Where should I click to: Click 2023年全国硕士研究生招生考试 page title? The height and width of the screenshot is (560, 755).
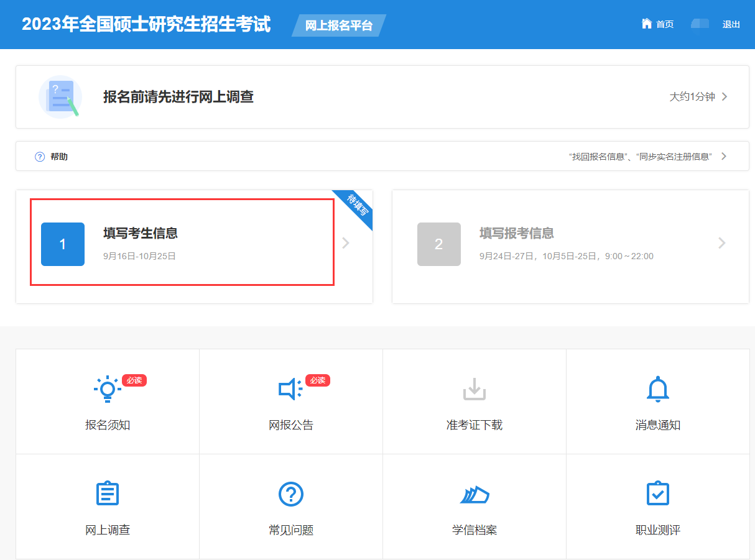(x=146, y=24)
